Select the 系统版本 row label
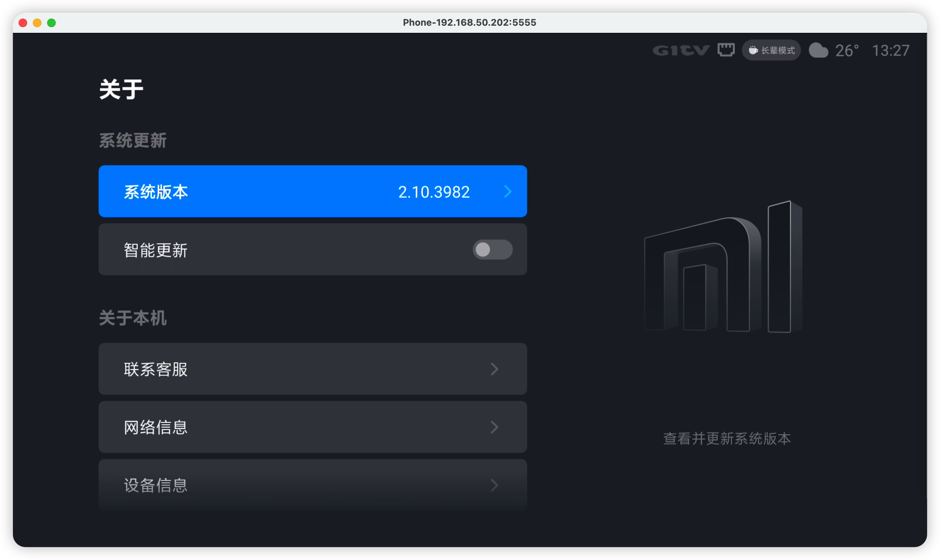 [156, 192]
